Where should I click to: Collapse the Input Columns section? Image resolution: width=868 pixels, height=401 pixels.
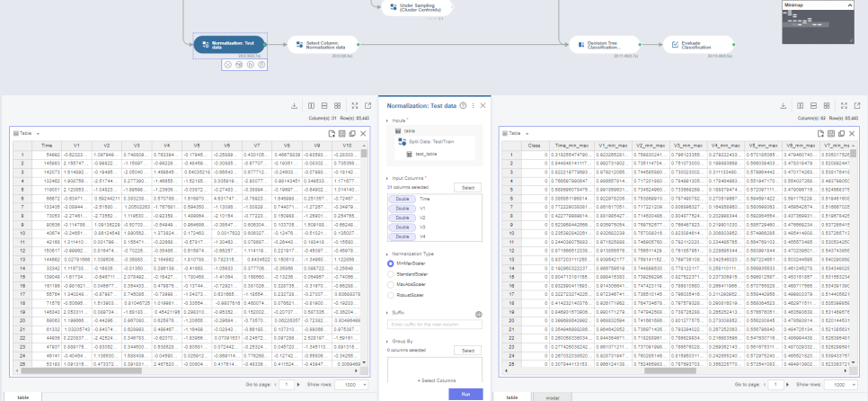pyautogui.click(x=387, y=178)
